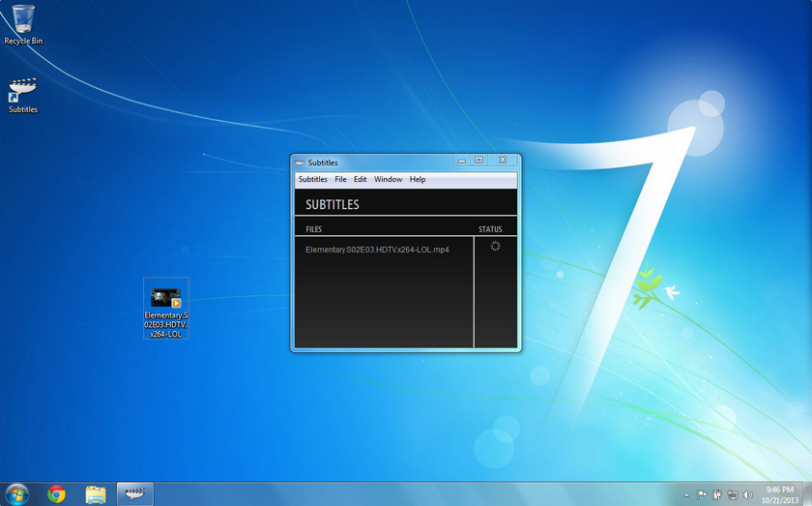Open Google Chrome from the taskbar
The image size is (812, 506).
coord(56,494)
